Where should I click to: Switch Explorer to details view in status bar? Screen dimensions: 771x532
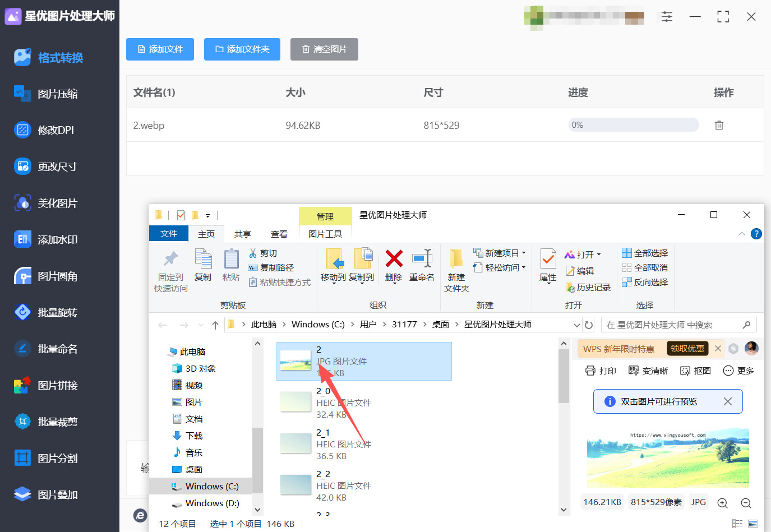pyautogui.click(x=737, y=524)
